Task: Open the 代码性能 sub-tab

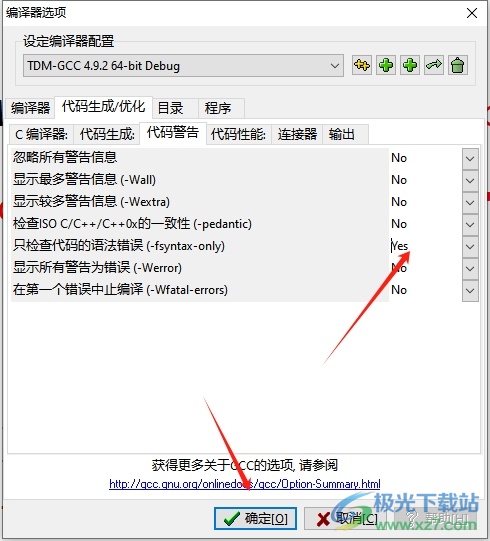Action: pos(238,134)
